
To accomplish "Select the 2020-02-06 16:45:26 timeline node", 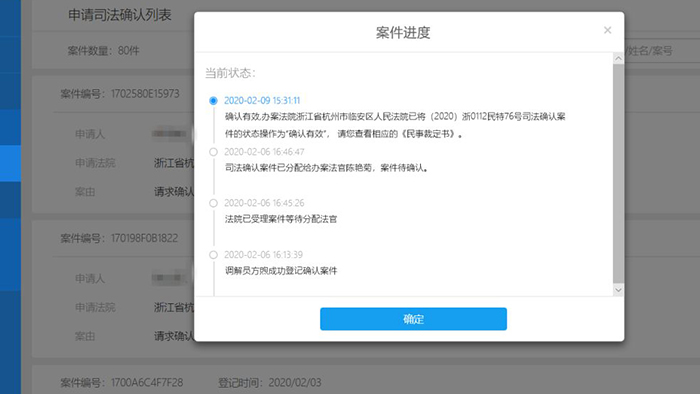I will pyautogui.click(x=213, y=203).
